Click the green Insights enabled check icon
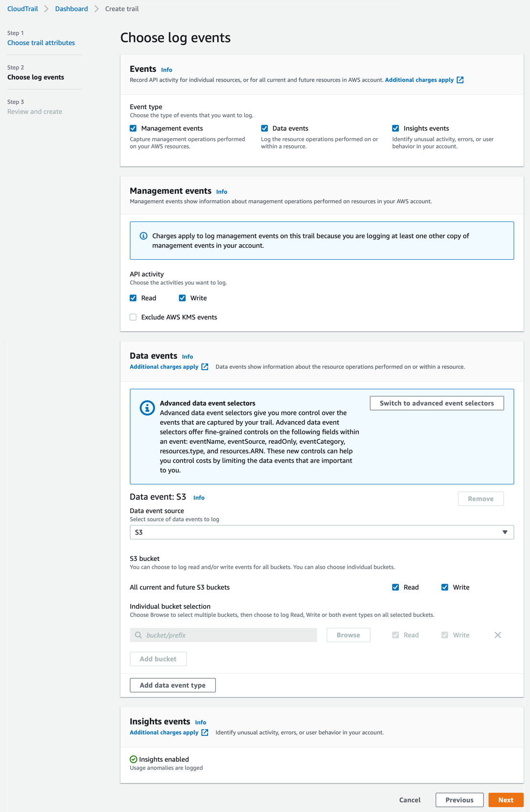The height and width of the screenshot is (812, 530). (x=133, y=759)
